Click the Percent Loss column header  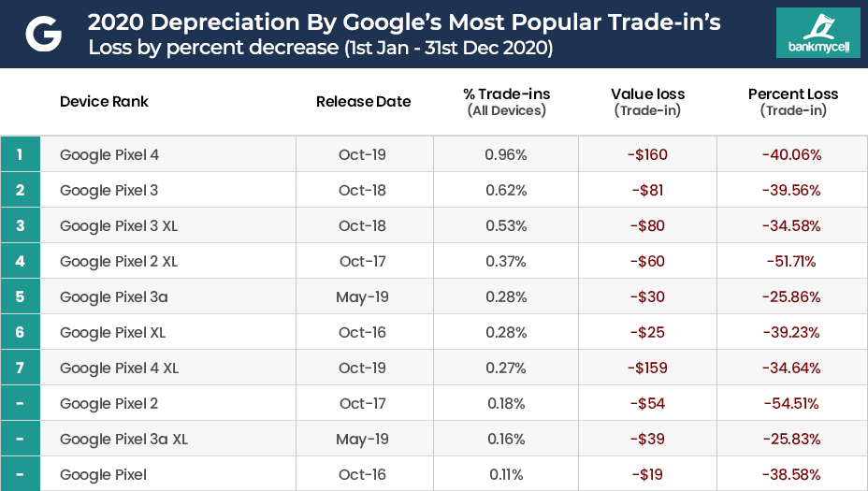pyautogui.click(x=793, y=102)
